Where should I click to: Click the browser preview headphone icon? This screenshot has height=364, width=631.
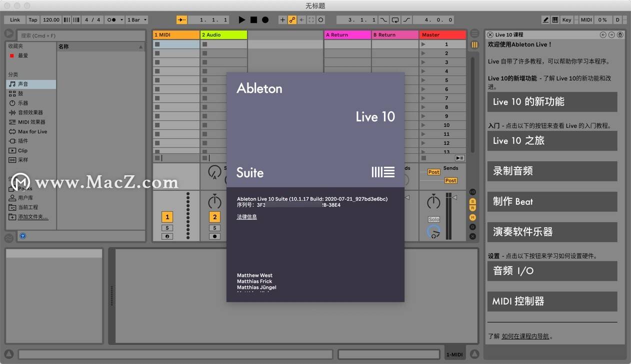pyautogui.click(x=23, y=236)
